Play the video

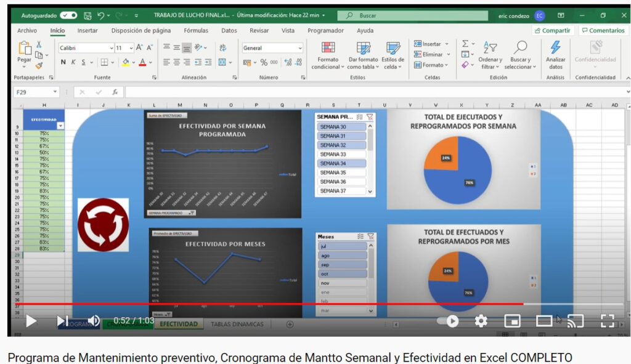pos(31,321)
